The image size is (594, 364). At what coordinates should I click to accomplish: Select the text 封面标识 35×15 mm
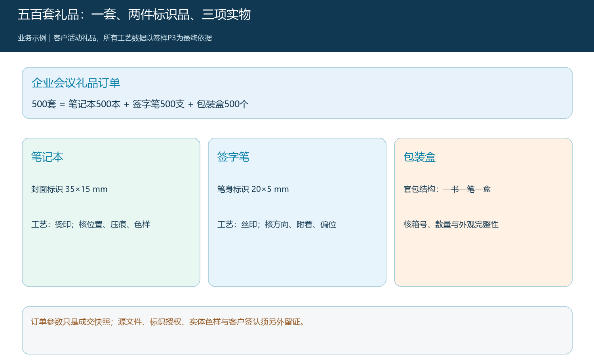[x=69, y=189]
